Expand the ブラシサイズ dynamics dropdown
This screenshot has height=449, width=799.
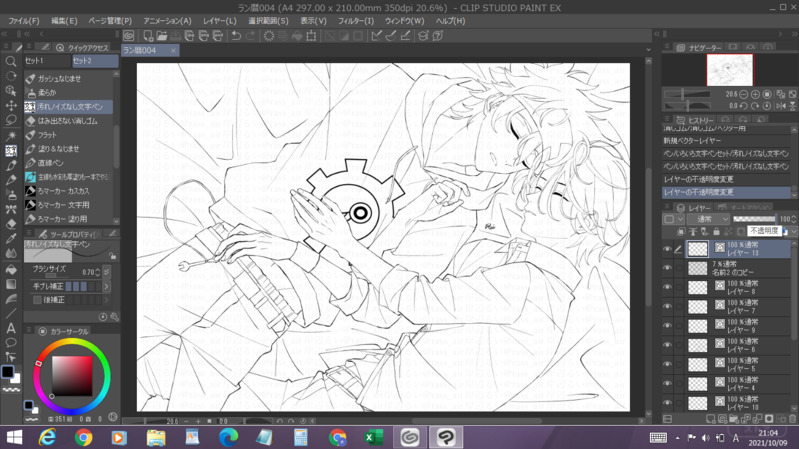point(106,272)
